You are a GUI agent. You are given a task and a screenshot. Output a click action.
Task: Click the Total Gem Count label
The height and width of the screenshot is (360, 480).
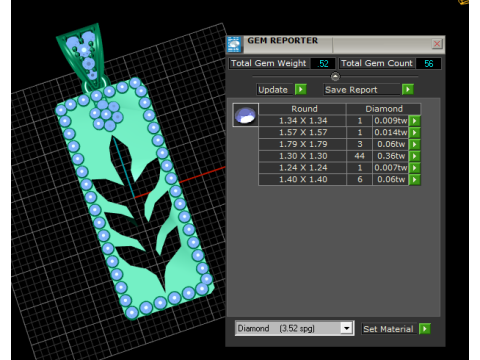(377, 63)
